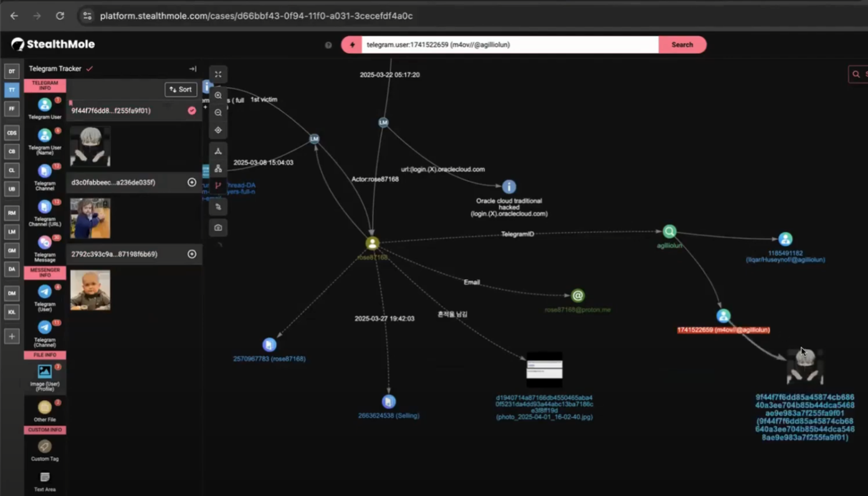Open the DM module button
Image resolution: width=868 pixels, height=496 pixels.
tap(12, 293)
